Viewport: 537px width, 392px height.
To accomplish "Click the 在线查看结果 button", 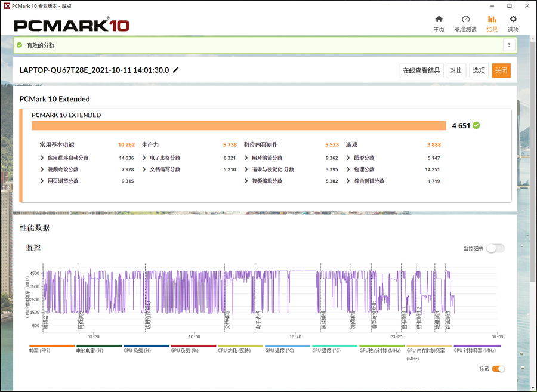I will pyautogui.click(x=421, y=70).
